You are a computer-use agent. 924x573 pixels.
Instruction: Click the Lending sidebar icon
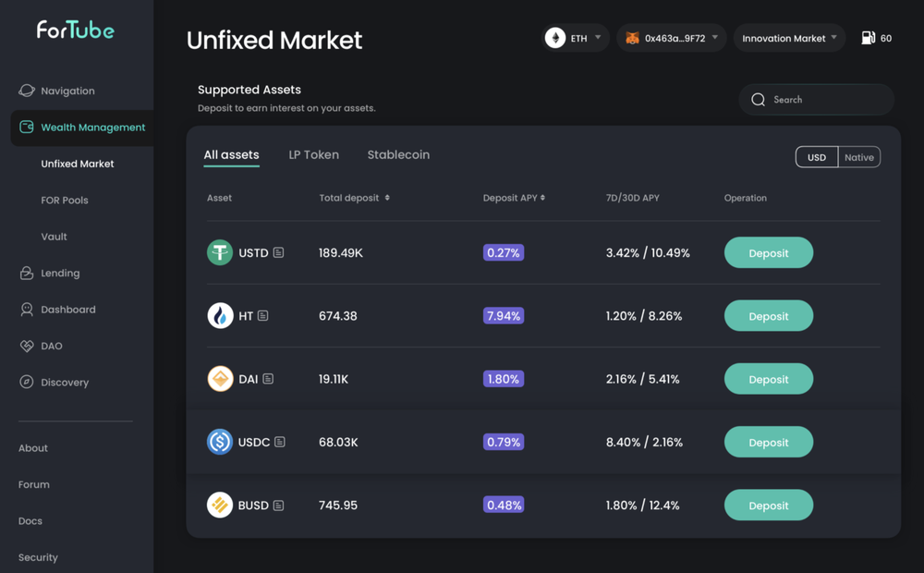(x=27, y=273)
